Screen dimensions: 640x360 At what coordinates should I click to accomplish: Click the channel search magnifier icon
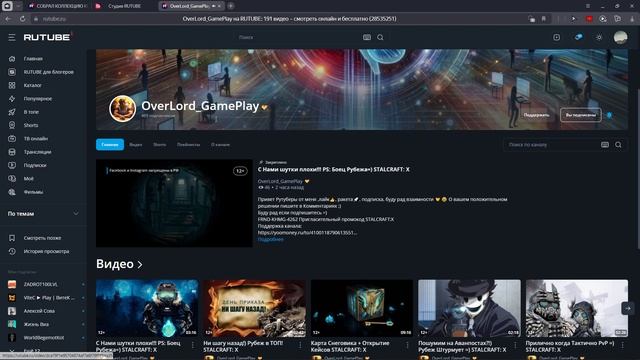(x=618, y=144)
